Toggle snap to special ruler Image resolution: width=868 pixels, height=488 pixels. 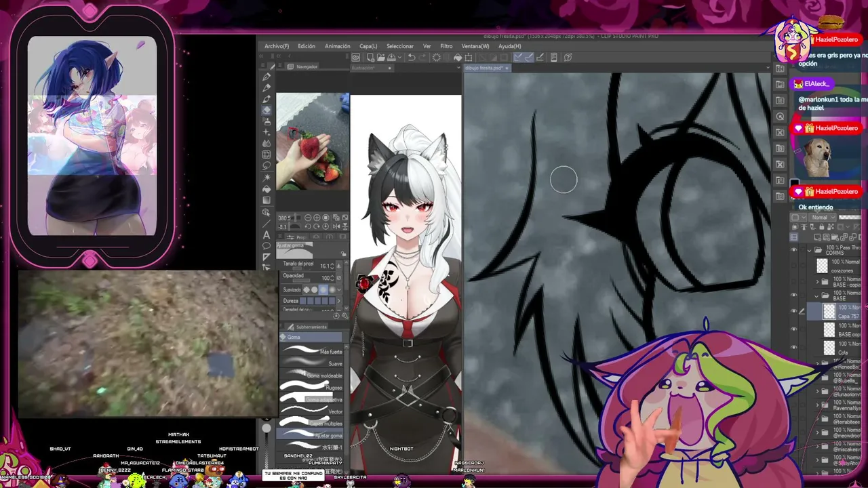pos(529,58)
